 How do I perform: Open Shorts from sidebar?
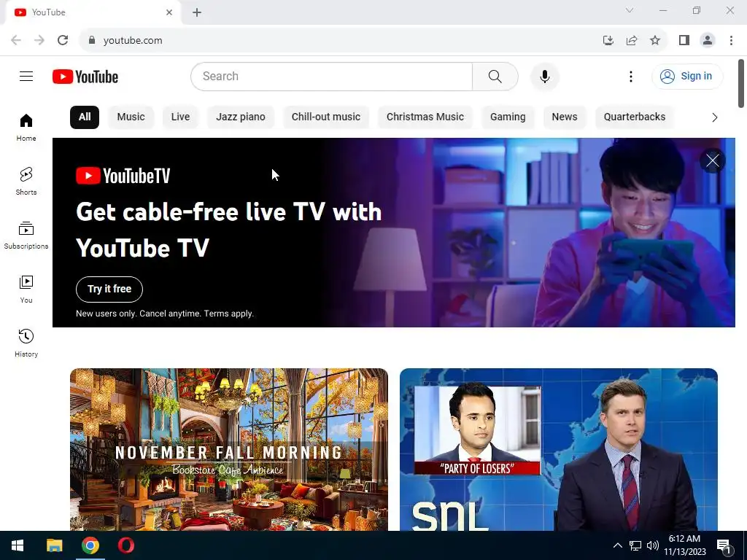[26, 182]
